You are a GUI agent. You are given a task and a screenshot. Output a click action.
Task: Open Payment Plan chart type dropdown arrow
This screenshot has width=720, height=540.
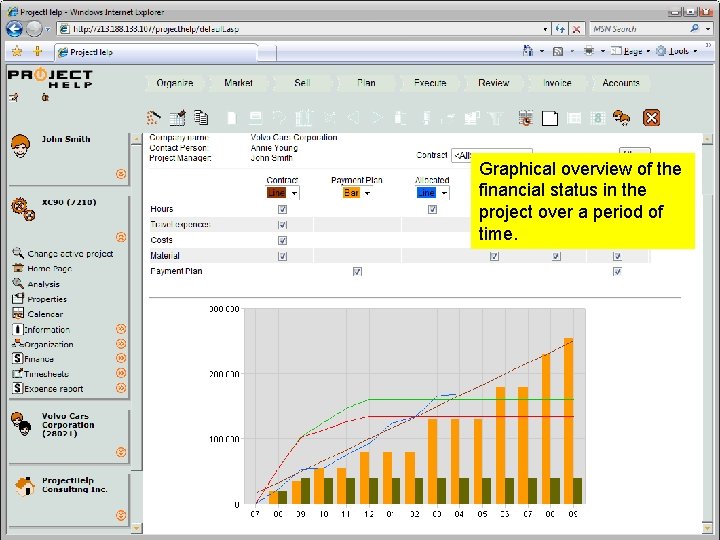pos(367,193)
